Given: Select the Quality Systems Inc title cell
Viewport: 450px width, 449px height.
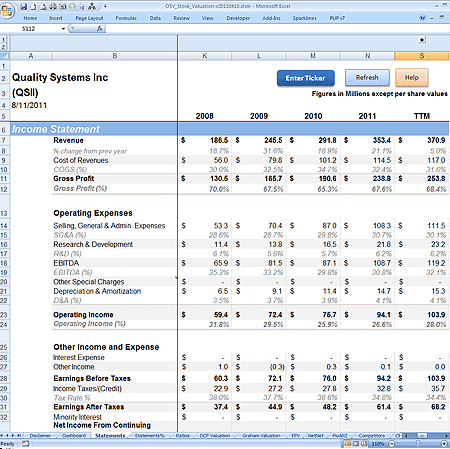Looking at the screenshot, I should click(60, 78).
